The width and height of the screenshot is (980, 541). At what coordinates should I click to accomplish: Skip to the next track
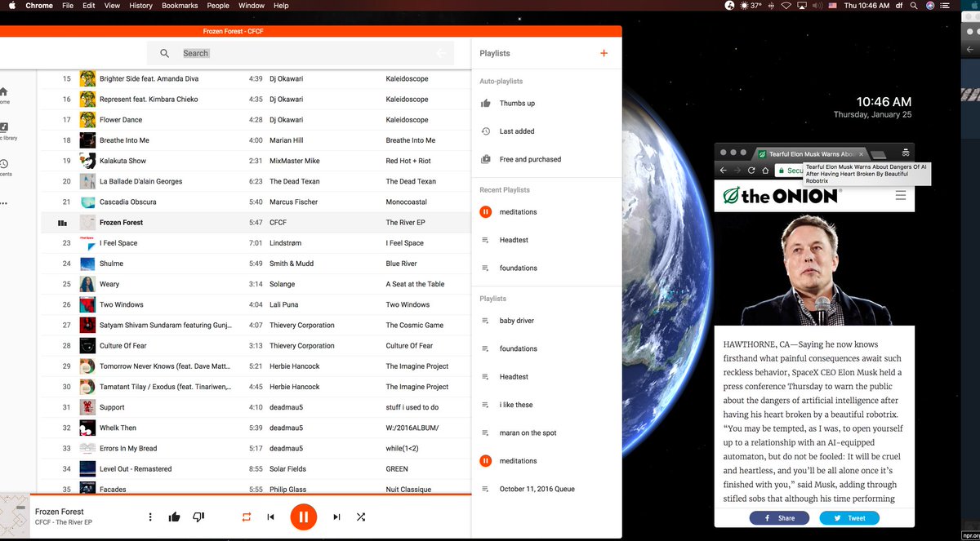[x=336, y=517]
